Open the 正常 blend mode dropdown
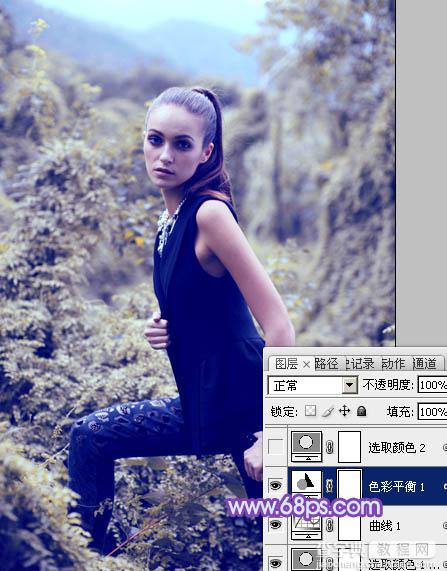This screenshot has width=447, height=571. tap(313, 385)
